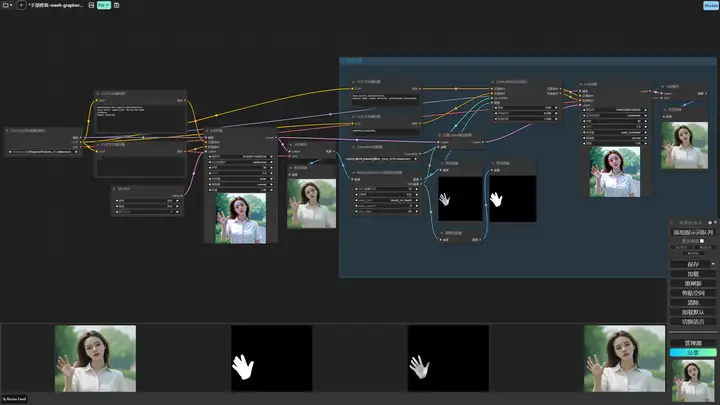Collapse the ControlNet loader node via its dot
This screenshot has height=405, width=720.
tap(354, 147)
